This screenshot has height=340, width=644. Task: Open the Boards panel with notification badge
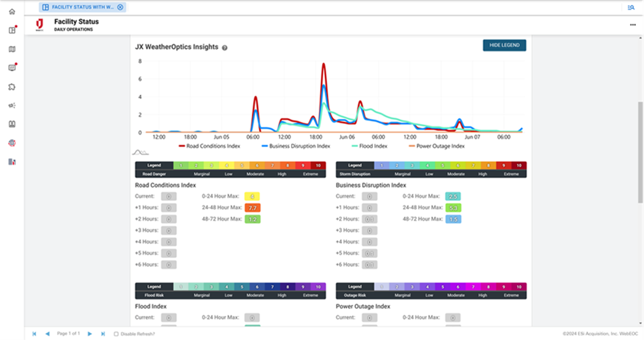12,30
